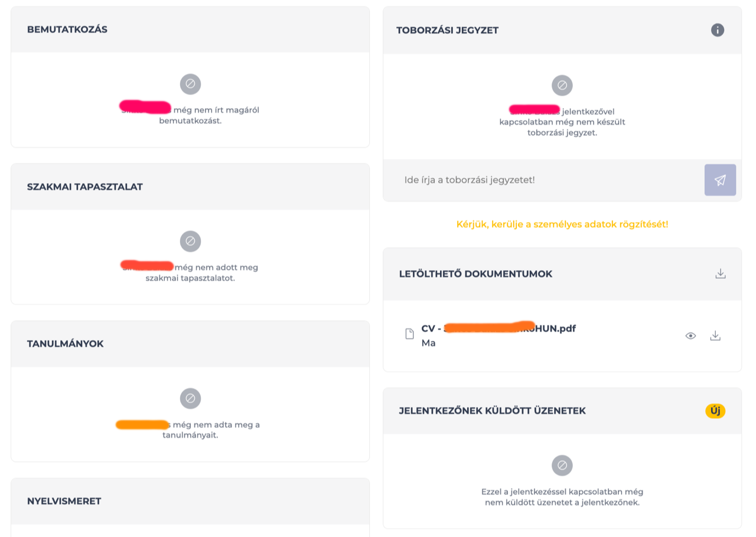756x537 pixels.
Task: Preview the CV pdf with the eye icon
Action: [x=690, y=336]
